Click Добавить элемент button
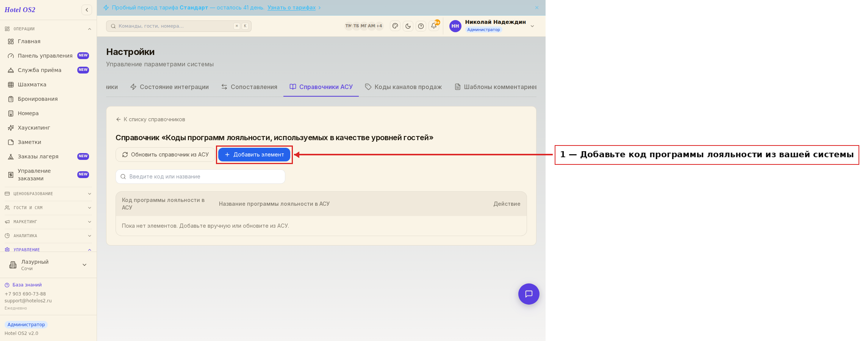868x341 pixels. (x=254, y=155)
